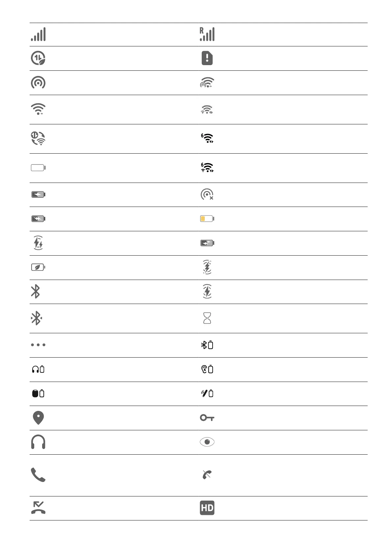392x554 pixels.
Task: Select the VPN key icon
Action: coord(207,418)
